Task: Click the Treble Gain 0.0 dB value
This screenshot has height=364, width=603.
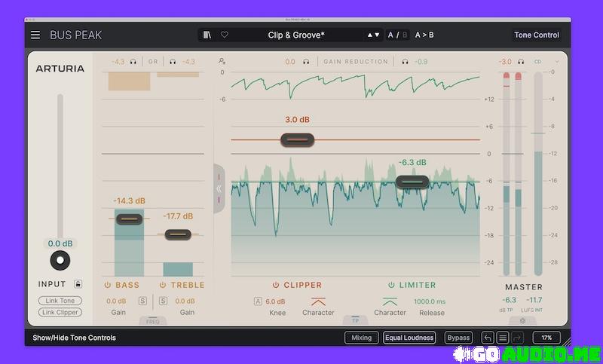Action: [185, 301]
